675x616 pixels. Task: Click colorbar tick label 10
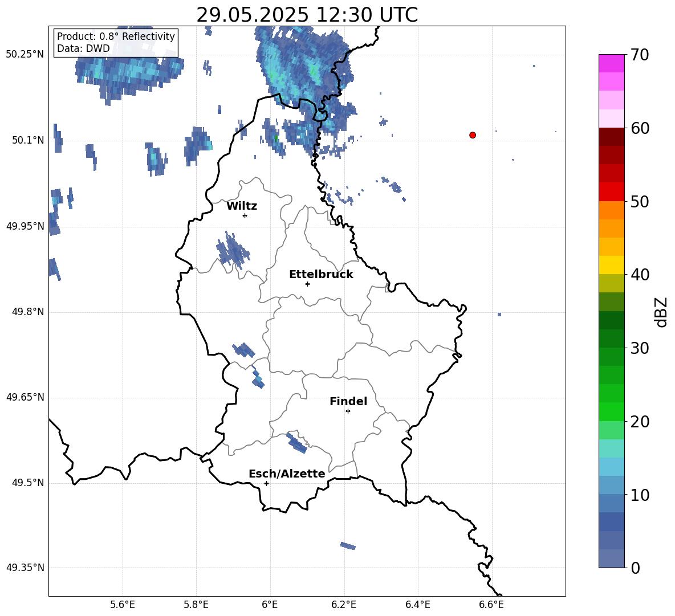tap(640, 495)
